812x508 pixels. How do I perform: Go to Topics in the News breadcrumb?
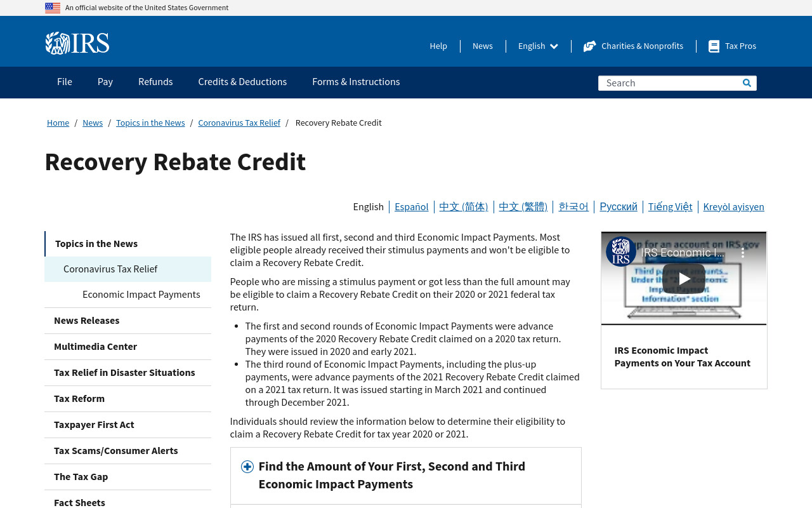pyautogui.click(x=150, y=123)
